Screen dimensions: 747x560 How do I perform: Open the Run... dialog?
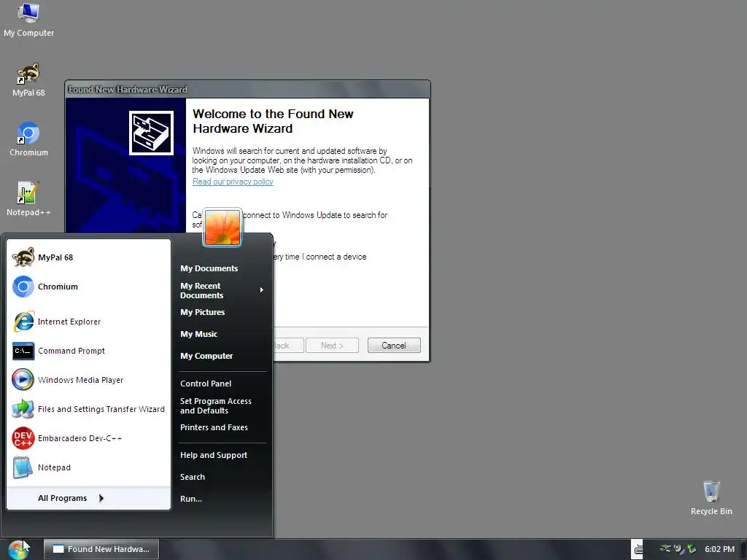(x=222, y=499)
